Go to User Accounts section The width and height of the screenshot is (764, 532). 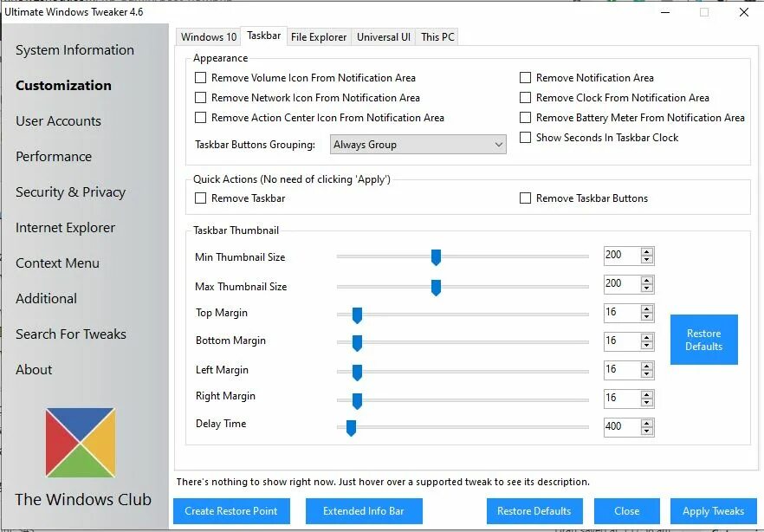click(x=59, y=120)
